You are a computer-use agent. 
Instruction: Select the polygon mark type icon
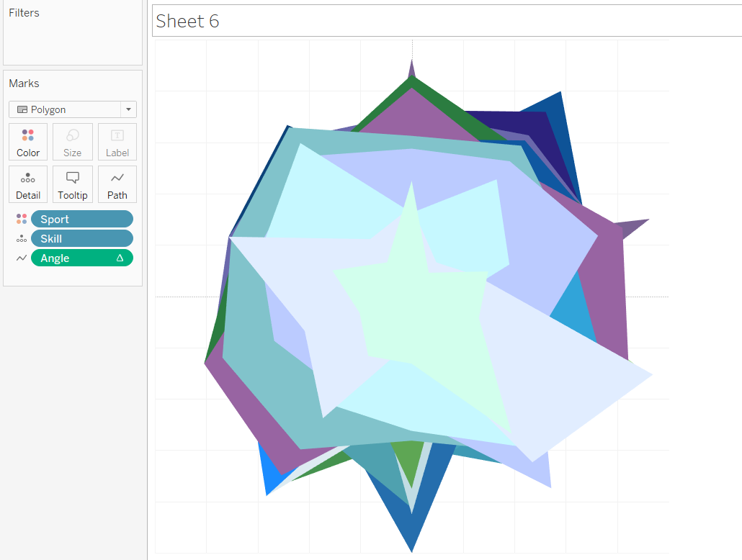coord(22,109)
